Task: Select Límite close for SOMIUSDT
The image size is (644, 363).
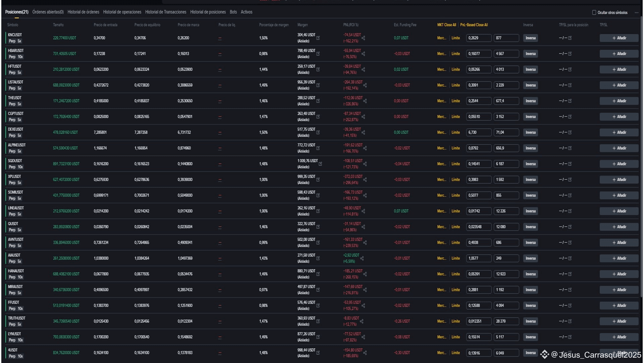Action: [x=455, y=195]
